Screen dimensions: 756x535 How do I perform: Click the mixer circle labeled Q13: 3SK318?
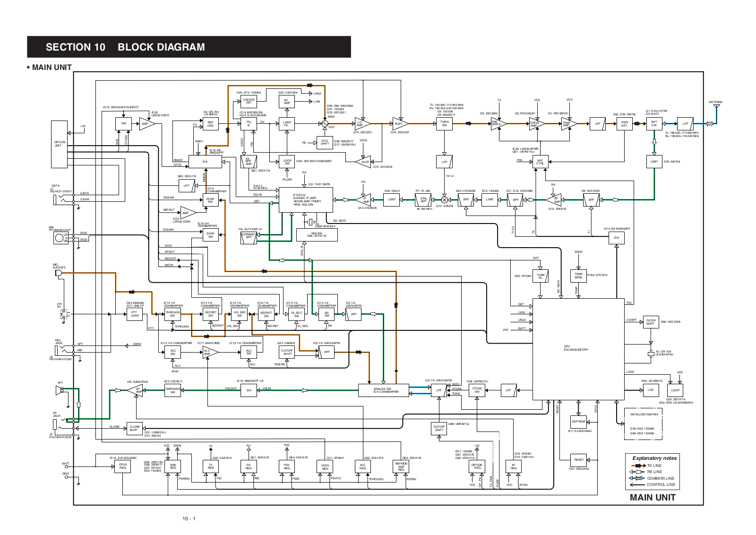(x=444, y=199)
